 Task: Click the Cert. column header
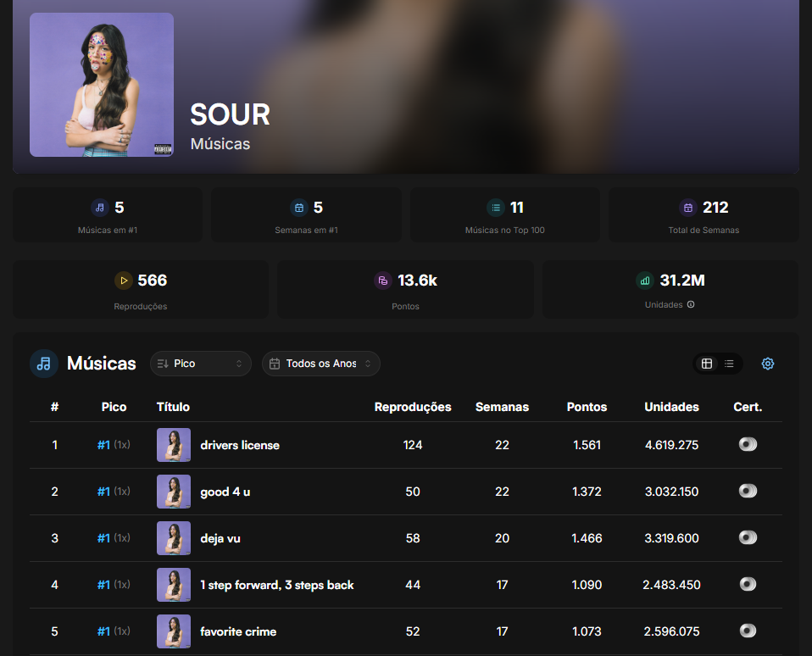[748, 407]
